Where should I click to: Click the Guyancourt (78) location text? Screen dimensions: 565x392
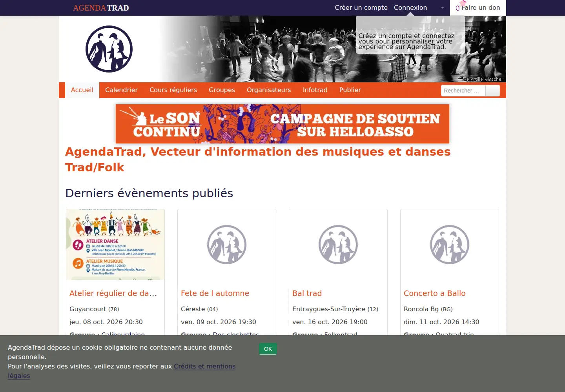[94, 309]
